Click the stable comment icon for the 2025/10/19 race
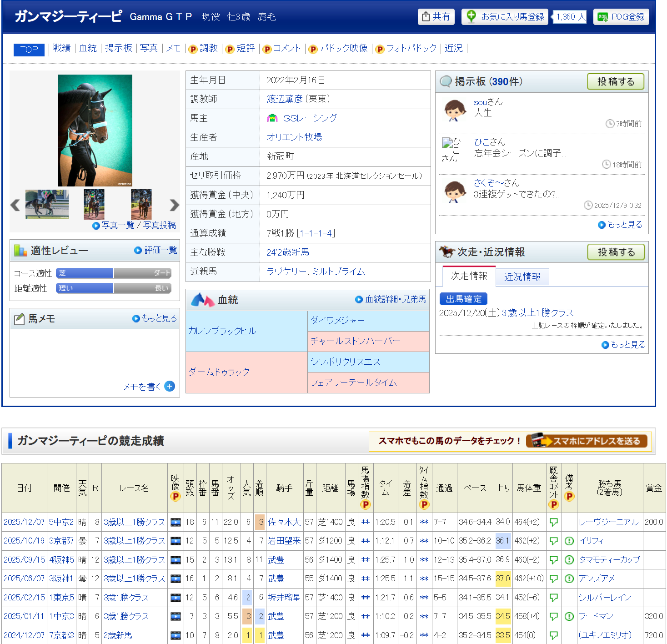 [553, 541]
